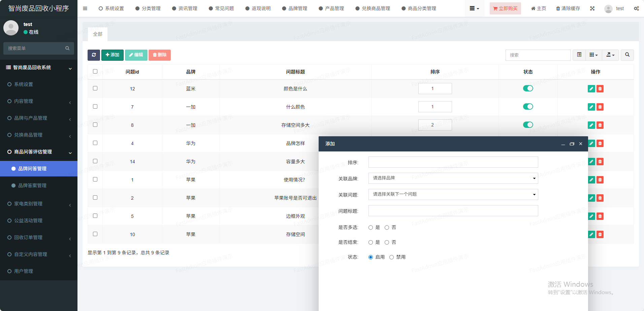The height and width of the screenshot is (311, 644).
Task: Click the 问题标题 input field in dialog
Action: pyautogui.click(x=453, y=211)
